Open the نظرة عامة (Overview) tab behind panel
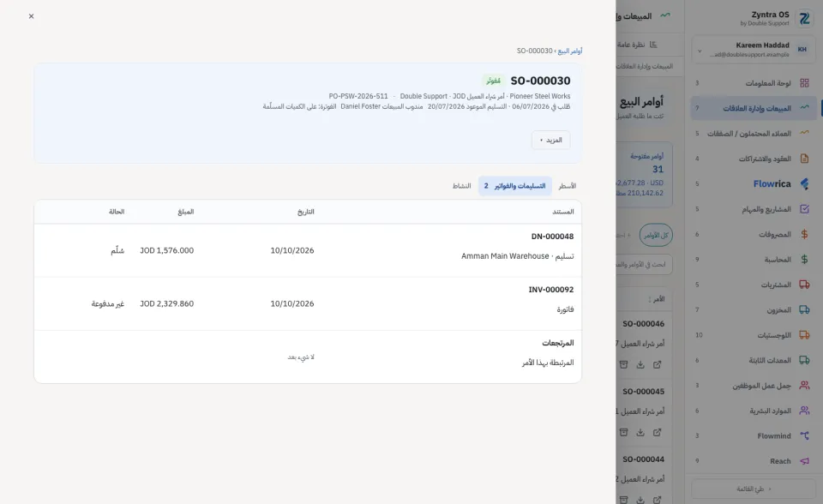The width and height of the screenshot is (823, 504). coord(637,45)
